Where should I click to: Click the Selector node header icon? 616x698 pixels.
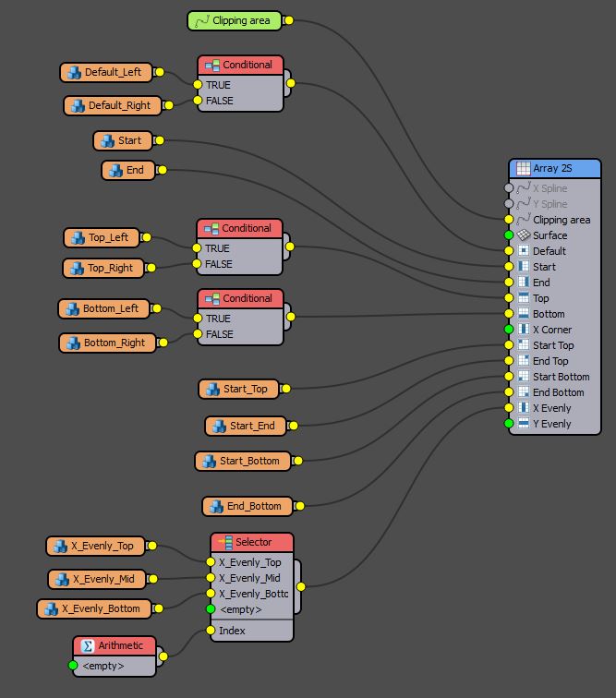point(224,542)
